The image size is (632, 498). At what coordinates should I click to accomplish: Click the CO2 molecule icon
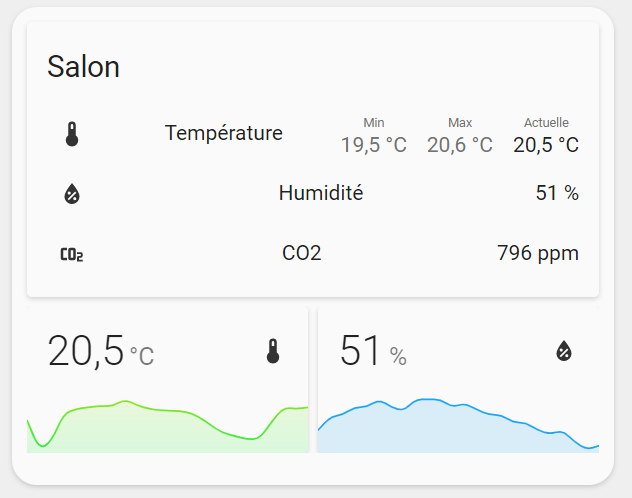pos(72,254)
